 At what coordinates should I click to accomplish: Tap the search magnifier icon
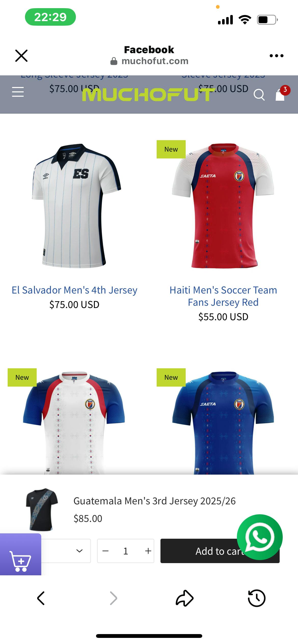(259, 95)
